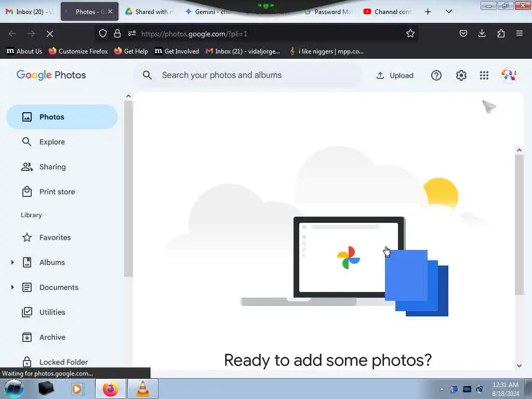
Task: Open the Photos section in sidebar
Action: click(x=62, y=117)
